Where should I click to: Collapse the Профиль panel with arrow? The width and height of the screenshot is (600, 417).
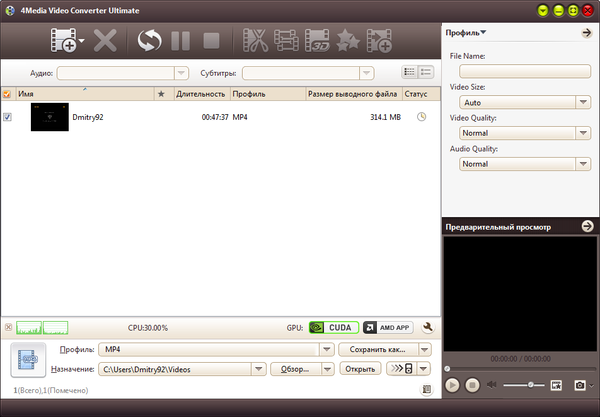(x=587, y=33)
